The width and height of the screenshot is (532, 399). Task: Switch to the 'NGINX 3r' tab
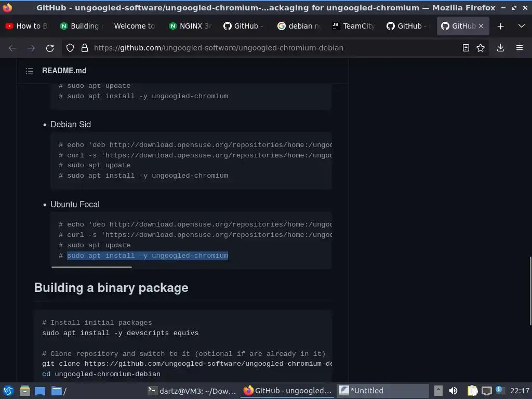click(190, 26)
